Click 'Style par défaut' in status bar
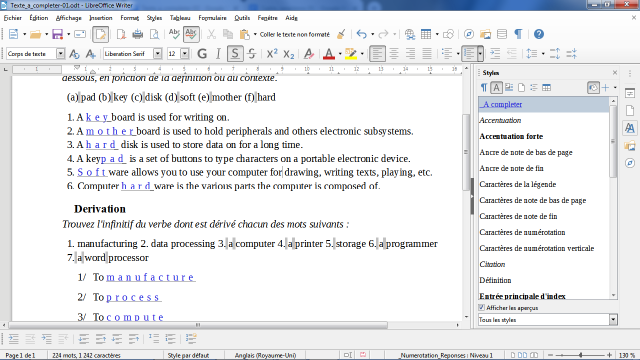 188,355
